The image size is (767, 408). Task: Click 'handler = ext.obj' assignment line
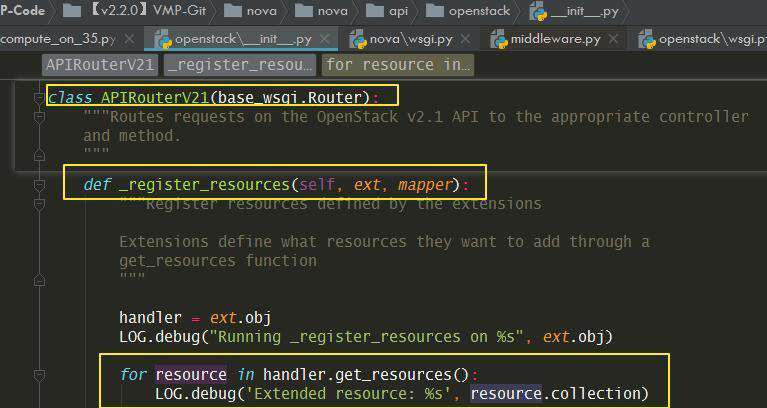pyautogui.click(x=195, y=318)
